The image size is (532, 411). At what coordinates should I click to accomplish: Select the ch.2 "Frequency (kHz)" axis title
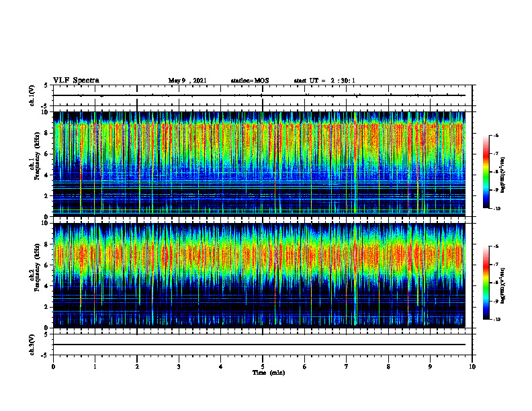pyautogui.click(x=37, y=267)
